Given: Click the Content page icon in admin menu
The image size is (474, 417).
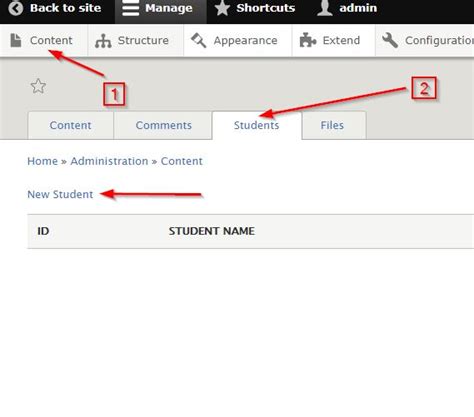Looking at the screenshot, I should click(15, 40).
